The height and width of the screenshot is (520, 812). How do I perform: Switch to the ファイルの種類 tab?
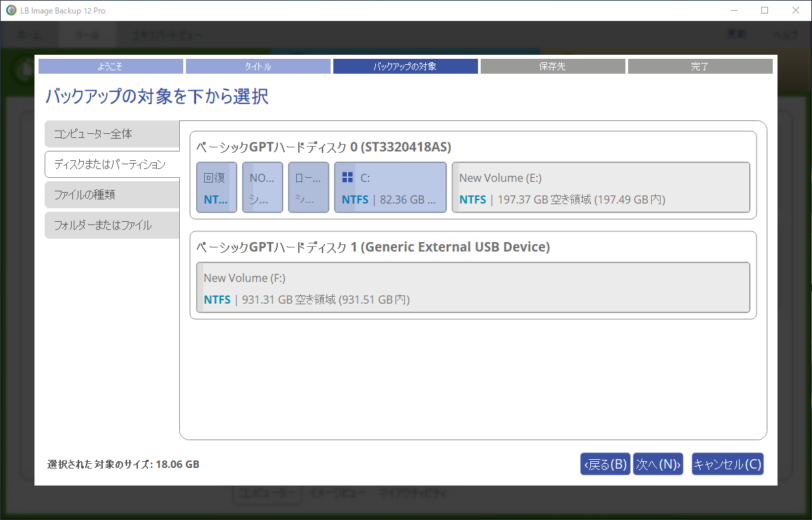pos(112,195)
